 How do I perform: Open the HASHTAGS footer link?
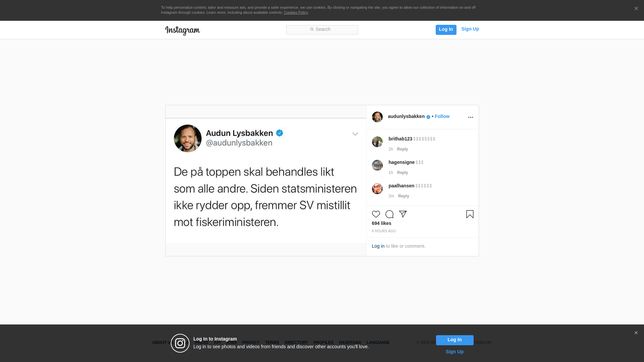[x=350, y=343]
